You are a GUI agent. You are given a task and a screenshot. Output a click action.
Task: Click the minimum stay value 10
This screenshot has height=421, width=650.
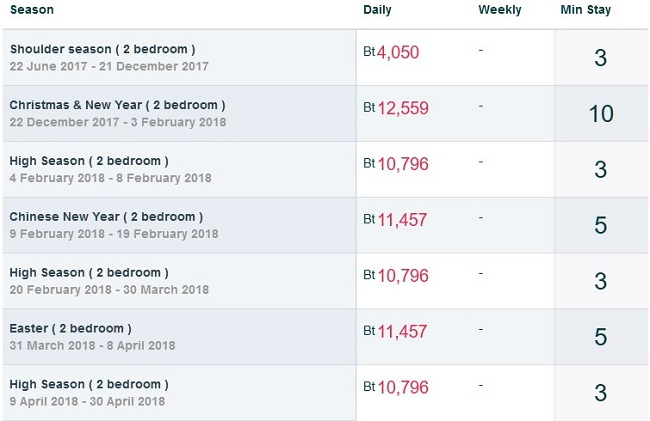click(601, 114)
